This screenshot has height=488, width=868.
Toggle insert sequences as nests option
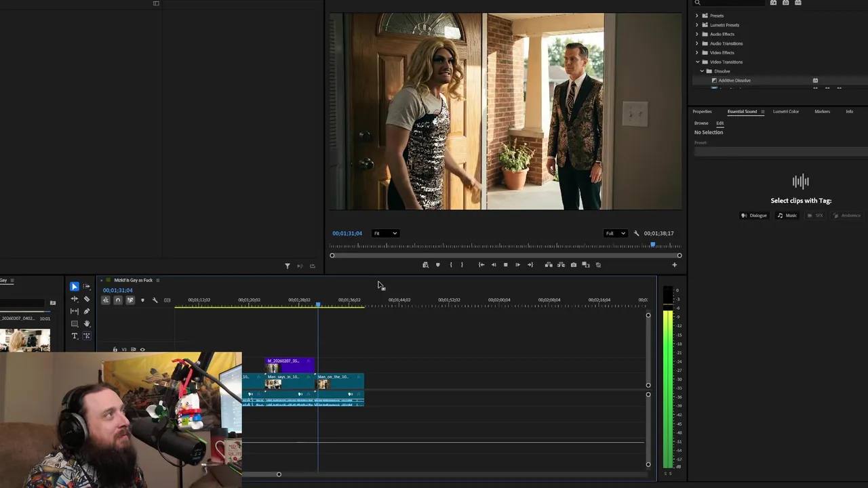[106, 300]
